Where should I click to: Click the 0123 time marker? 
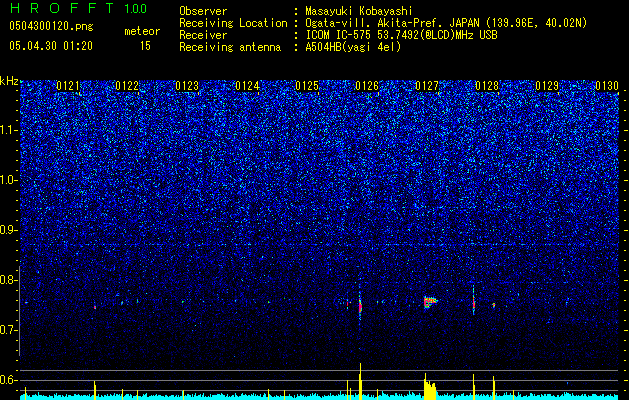click(x=187, y=86)
